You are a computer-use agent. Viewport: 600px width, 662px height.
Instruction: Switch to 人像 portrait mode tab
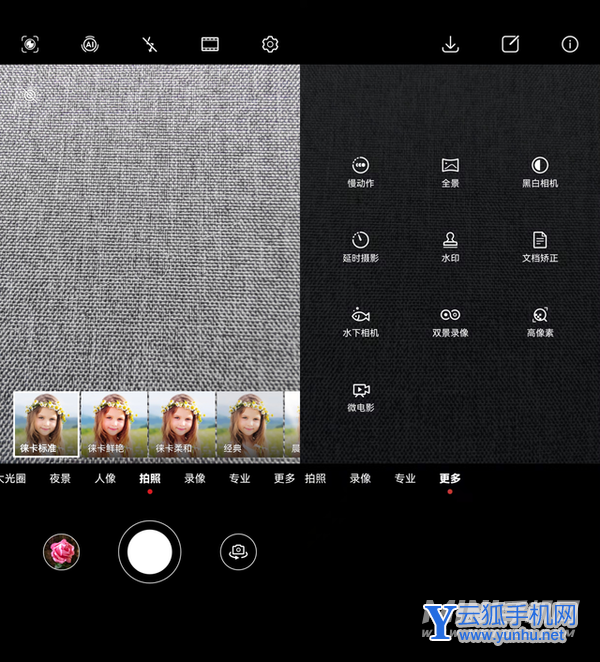(105, 479)
